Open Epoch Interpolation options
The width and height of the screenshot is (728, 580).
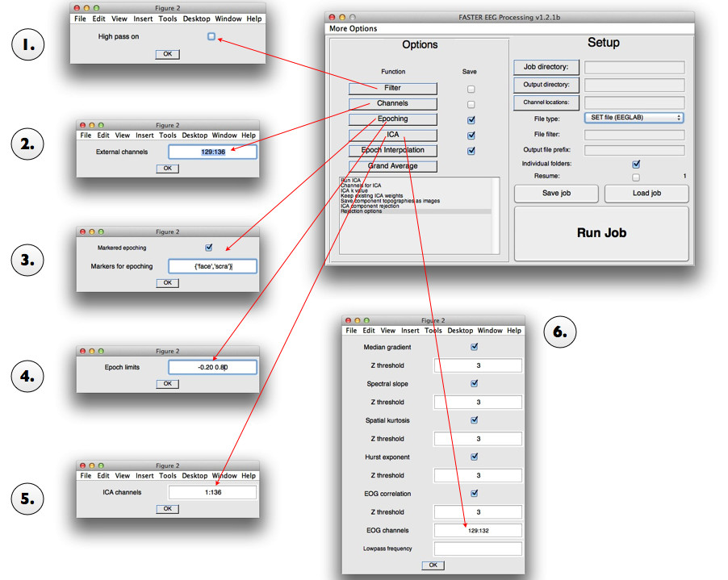pos(392,150)
